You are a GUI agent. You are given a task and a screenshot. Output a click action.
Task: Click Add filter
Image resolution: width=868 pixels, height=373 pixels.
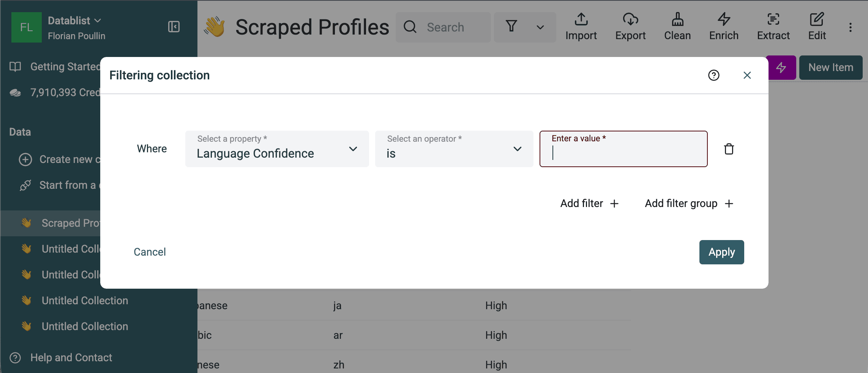point(590,204)
